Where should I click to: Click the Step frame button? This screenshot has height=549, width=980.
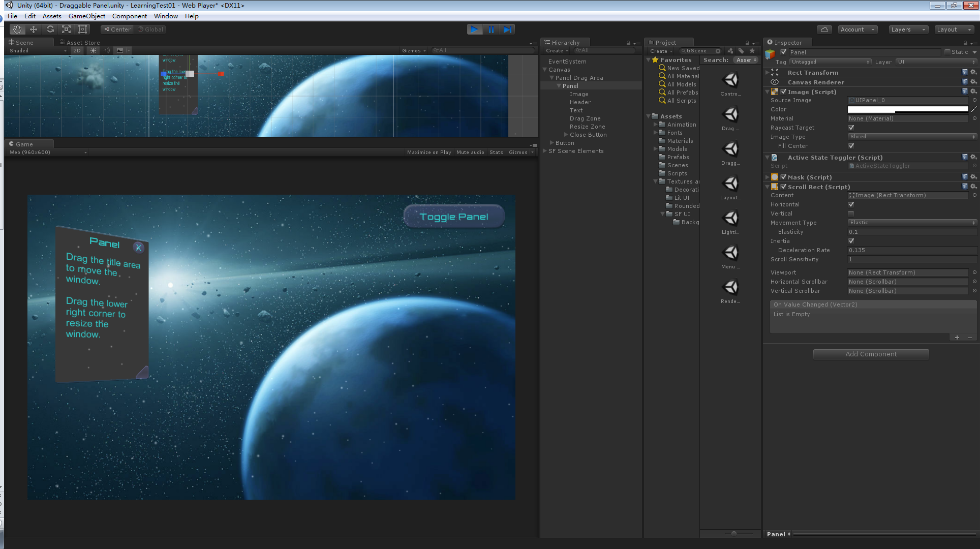point(507,29)
